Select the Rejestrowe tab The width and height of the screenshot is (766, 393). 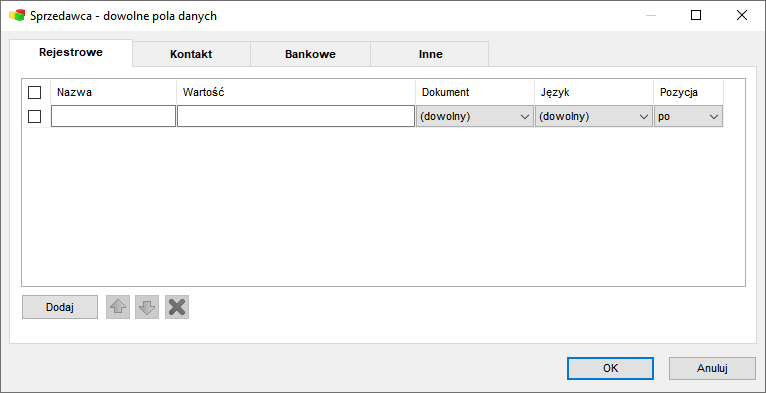click(71, 53)
